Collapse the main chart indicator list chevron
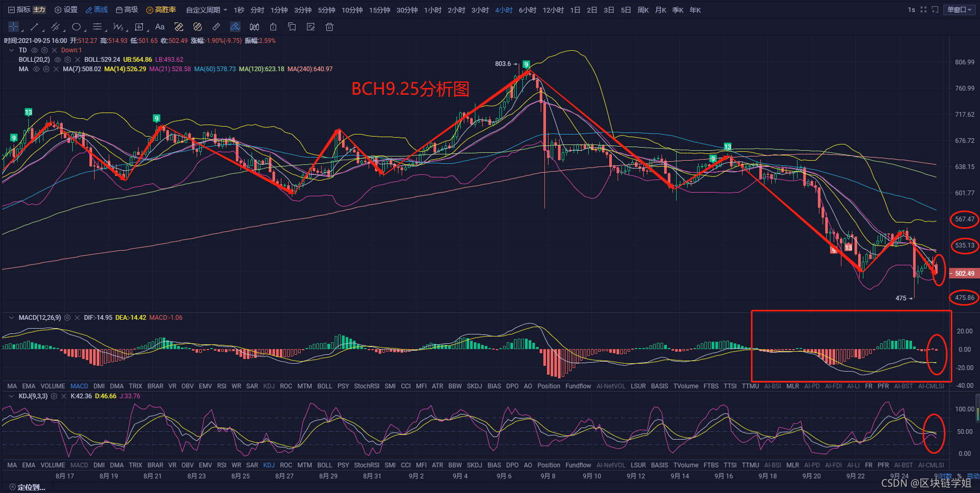Screen dimensions: 980x493 click(12, 50)
